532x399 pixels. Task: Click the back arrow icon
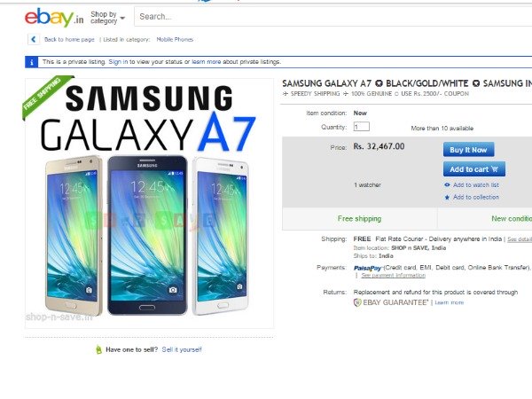pyautogui.click(x=34, y=39)
